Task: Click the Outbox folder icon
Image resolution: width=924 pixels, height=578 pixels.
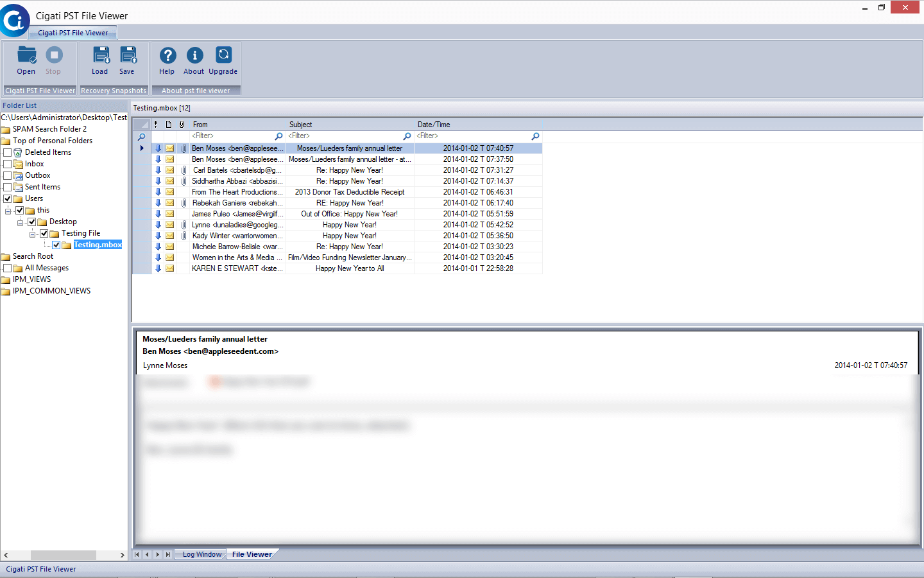Action: tap(18, 176)
